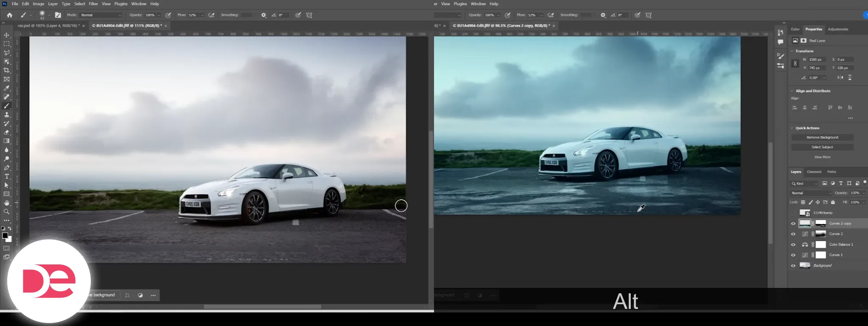
Task: Click the Home icon in left options bar
Action: click(9, 15)
